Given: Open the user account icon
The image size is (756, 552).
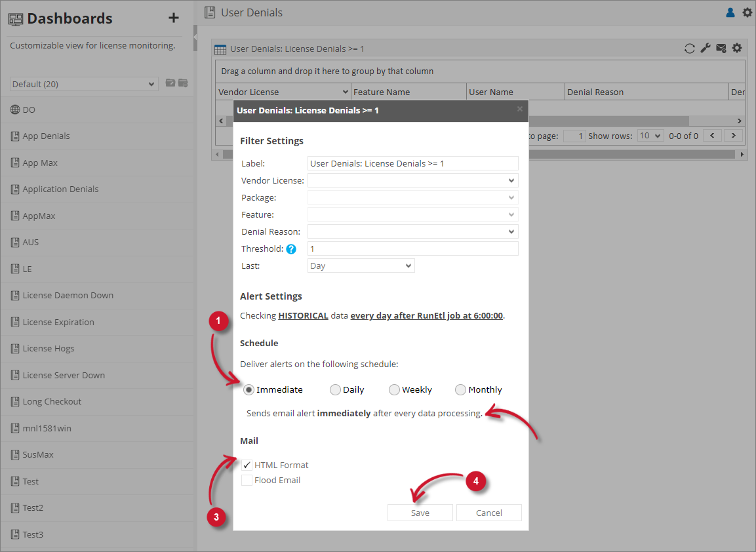Looking at the screenshot, I should 730,12.
